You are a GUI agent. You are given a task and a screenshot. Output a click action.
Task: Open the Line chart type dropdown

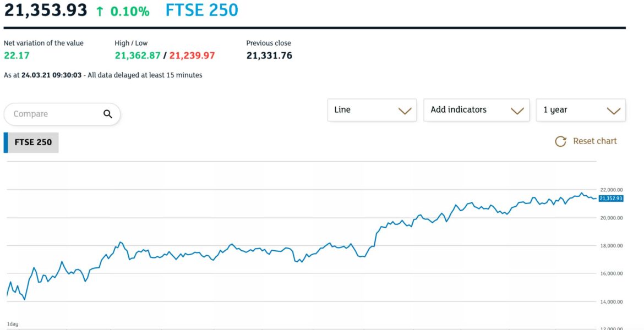pyautogui.click(x=372, y=110)
